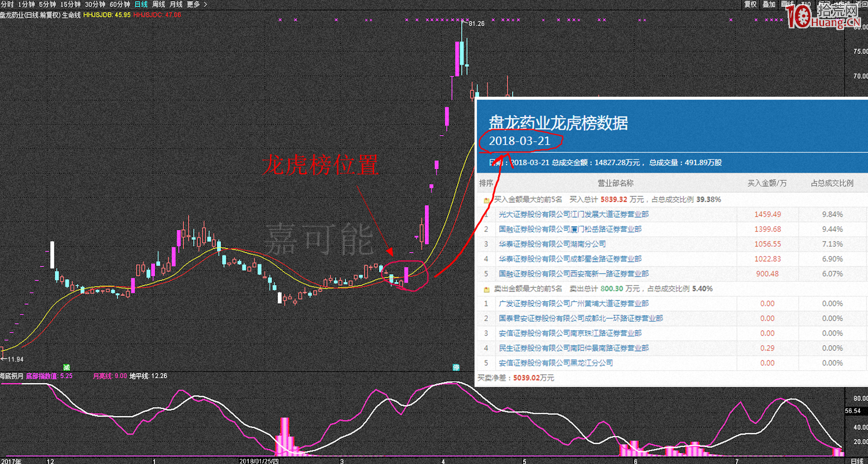
Task: Open fundamental data with the F10 icon
Action: pyautogui.click(x=806, y=4)
